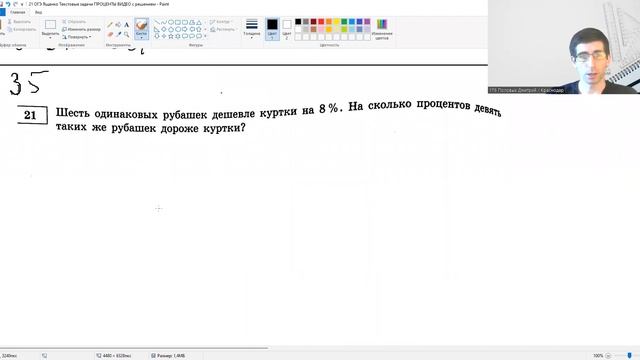Select the Magnifier tool
The width and height of the screenshot is (640, 360).
(x=127, y=34)
